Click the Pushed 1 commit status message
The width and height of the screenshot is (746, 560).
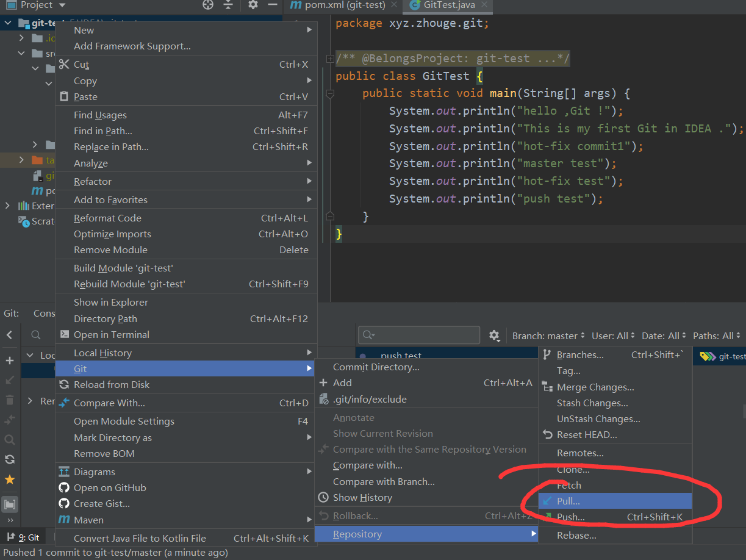point(115,552)
